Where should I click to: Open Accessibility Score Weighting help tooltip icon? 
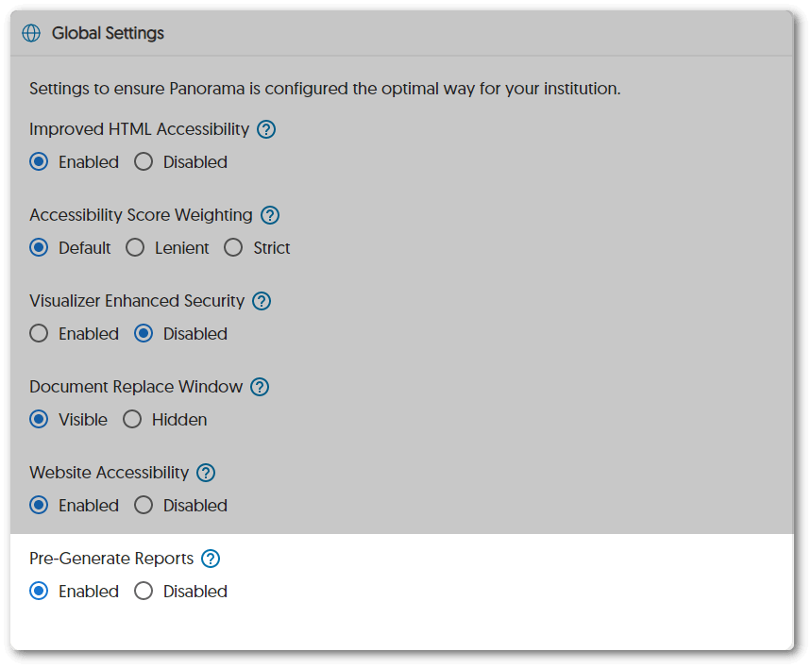coord(270,215)
